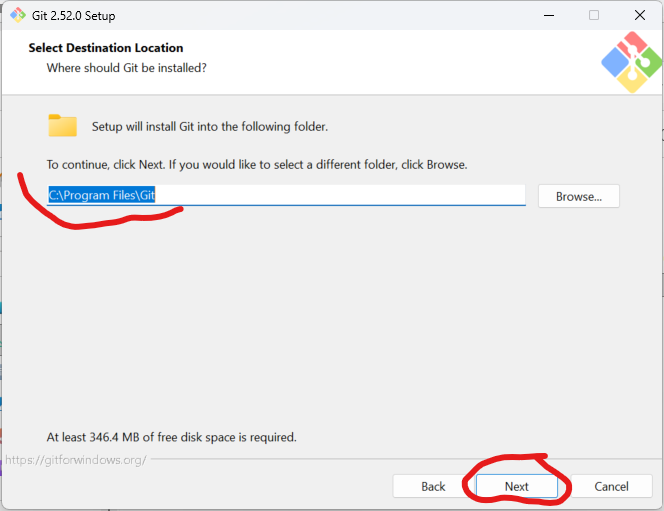Screen dimensions: 664x511
Task: Close the Git Setup window
Action: 639,15
